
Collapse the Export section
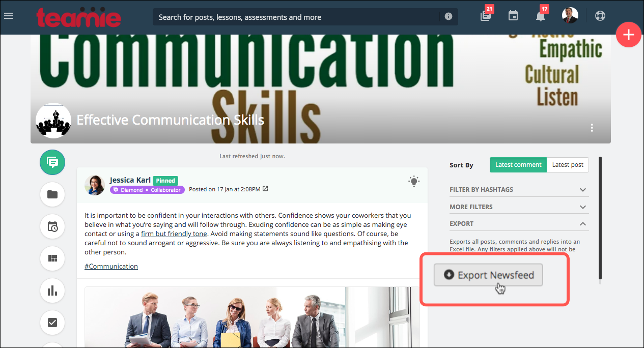pos(519,224)
